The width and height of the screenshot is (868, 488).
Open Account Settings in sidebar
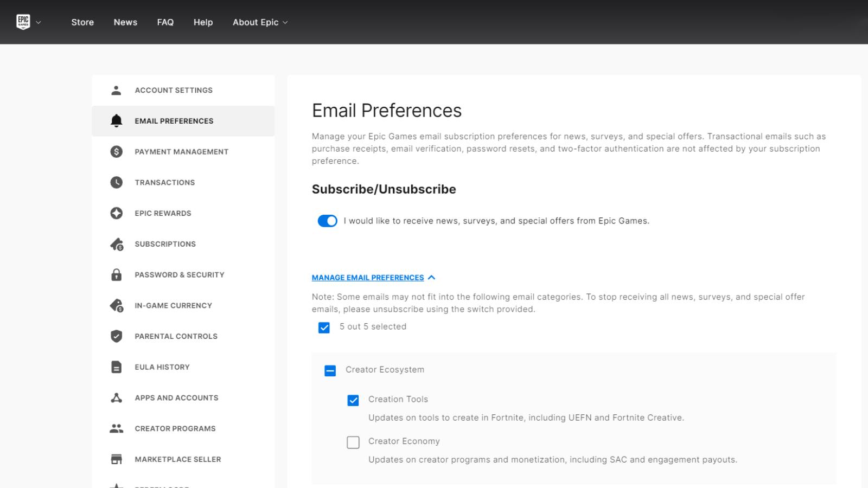click(174, 90)
